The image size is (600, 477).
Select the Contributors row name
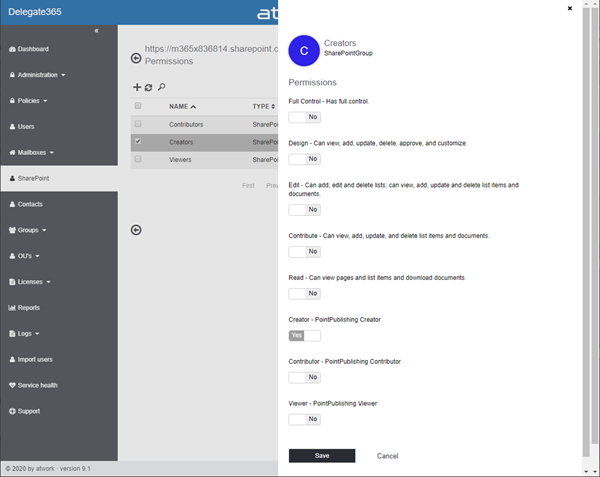pos(186,124)
